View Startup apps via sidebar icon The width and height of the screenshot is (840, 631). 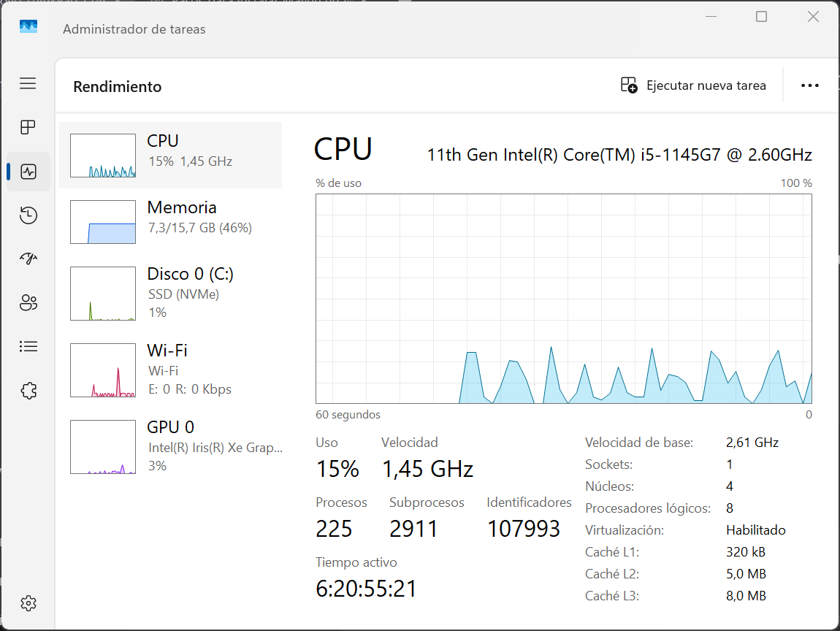coord(28,259)
